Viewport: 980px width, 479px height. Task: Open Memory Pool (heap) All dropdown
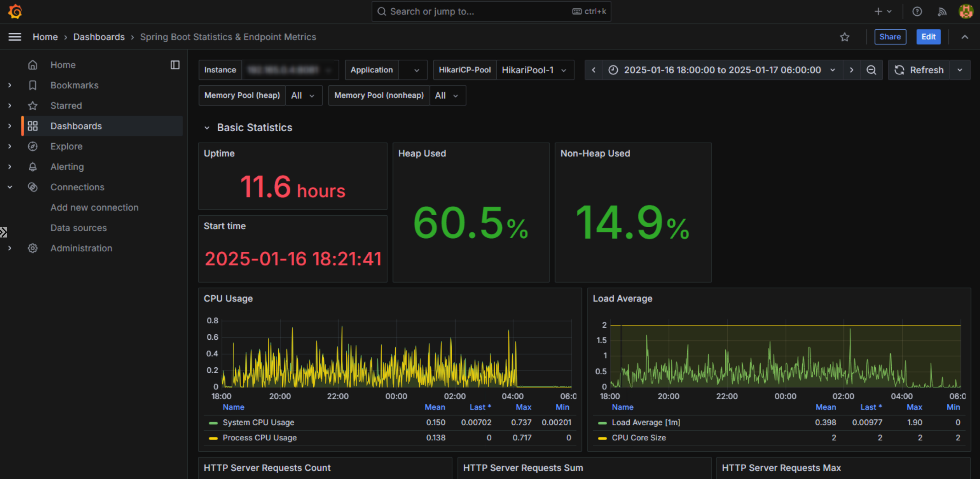[x=303, y=96]
